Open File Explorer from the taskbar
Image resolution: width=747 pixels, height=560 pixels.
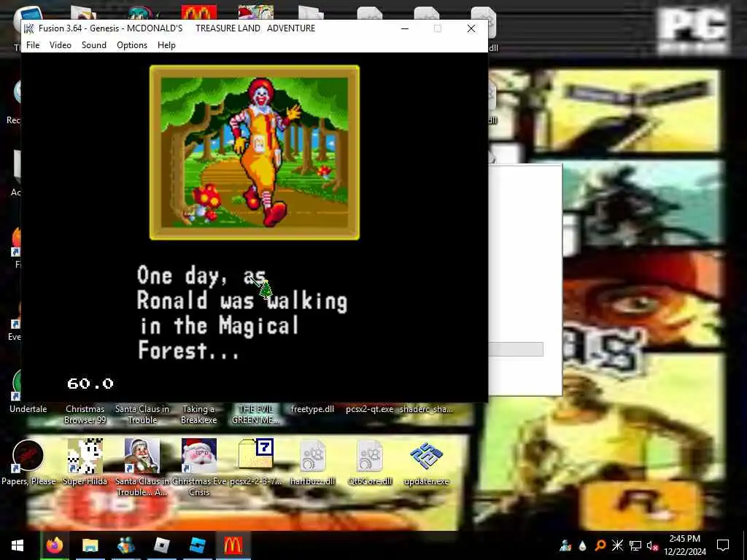click(90, 545)
